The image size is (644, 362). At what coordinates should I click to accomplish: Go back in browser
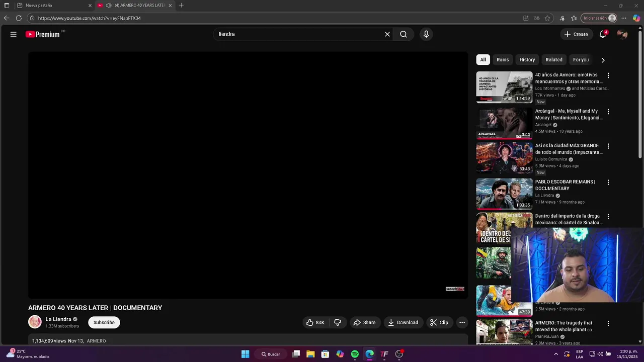(x=7, y=18)
